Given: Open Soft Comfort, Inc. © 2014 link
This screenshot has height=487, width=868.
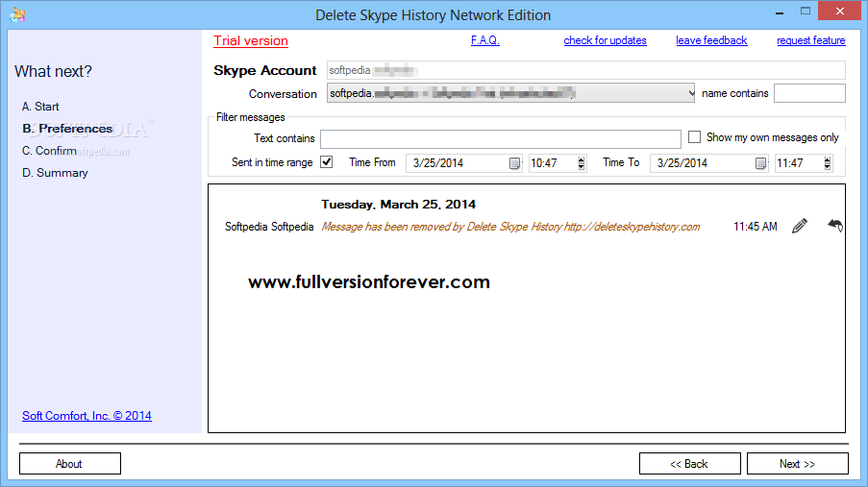Looking at the screenshot, I should pos(87,416).
